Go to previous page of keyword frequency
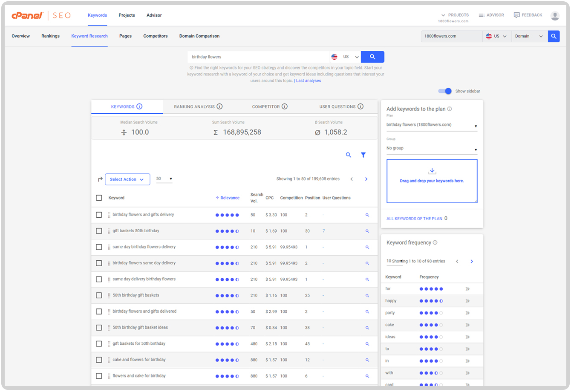The height and width of the screenshot is (392, 571). pyautogui.click(x=457, y=261)
